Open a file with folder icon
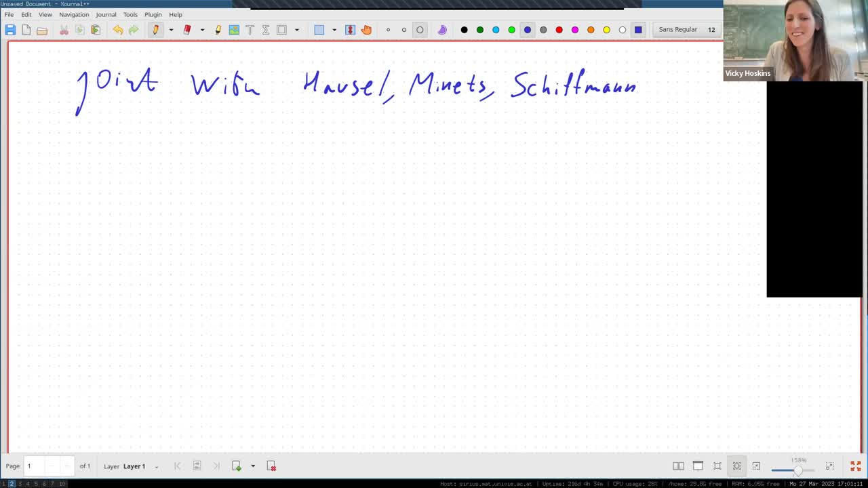 click(42, 30)
